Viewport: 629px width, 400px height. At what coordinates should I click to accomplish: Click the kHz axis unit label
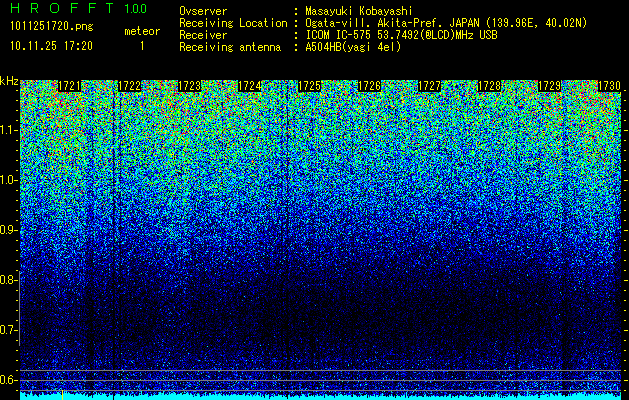click(9, 81)
